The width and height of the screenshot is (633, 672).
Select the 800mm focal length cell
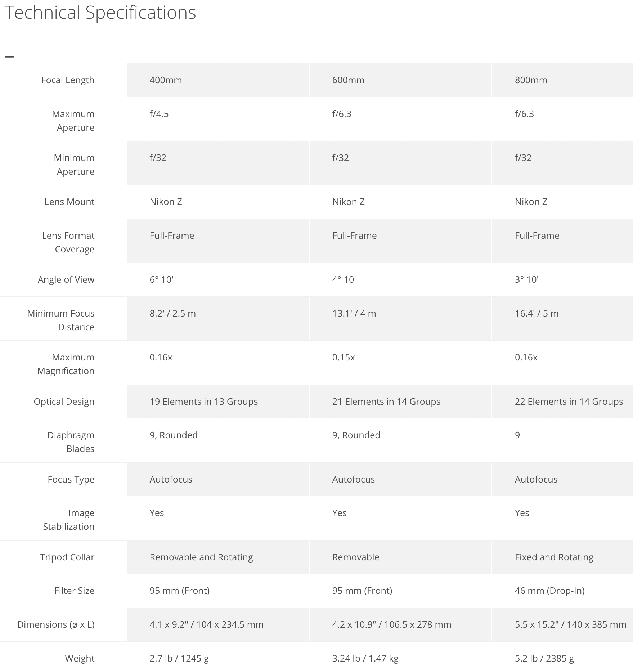pyautogui.click(x=531, y=80)
